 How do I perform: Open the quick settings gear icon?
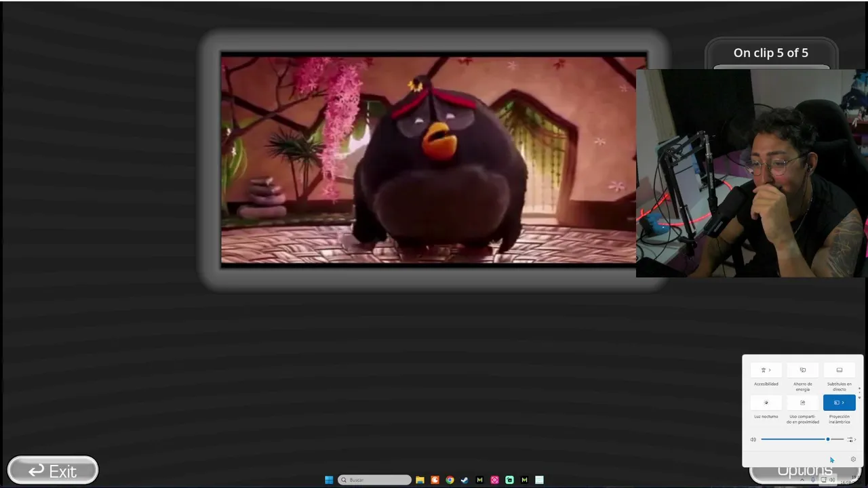tap(853, 460)
